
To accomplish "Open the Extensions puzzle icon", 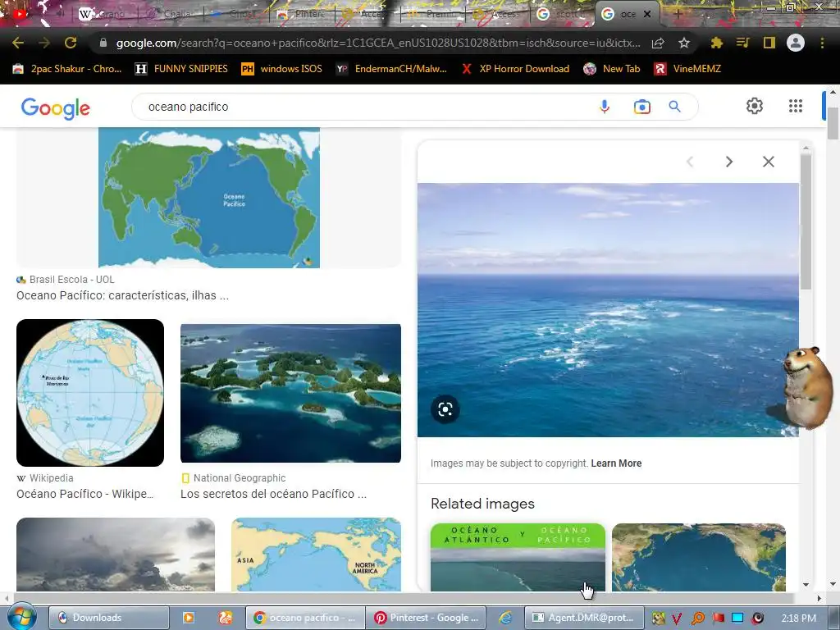I will click(716, 43).
